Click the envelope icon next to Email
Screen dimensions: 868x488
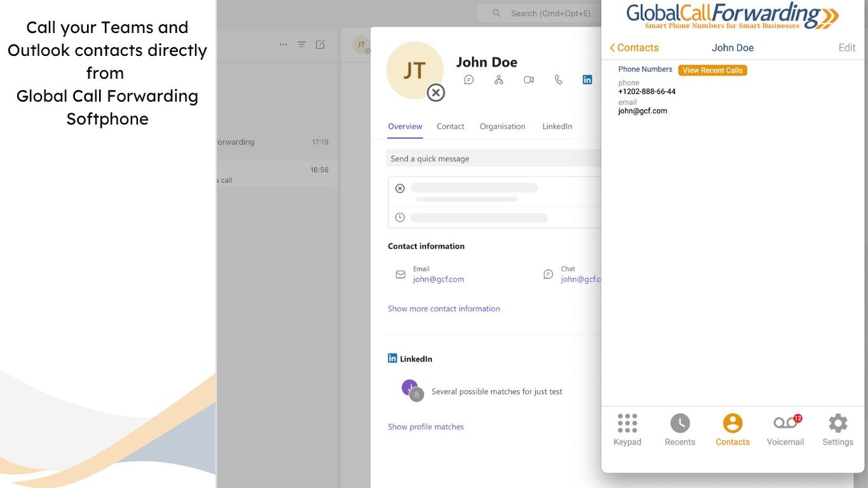(400, 274)
